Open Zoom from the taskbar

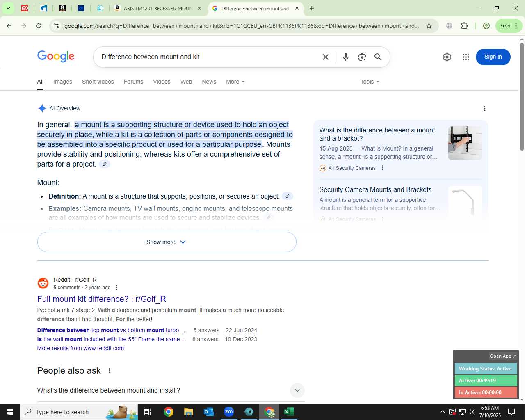click(x=229, y=412)
